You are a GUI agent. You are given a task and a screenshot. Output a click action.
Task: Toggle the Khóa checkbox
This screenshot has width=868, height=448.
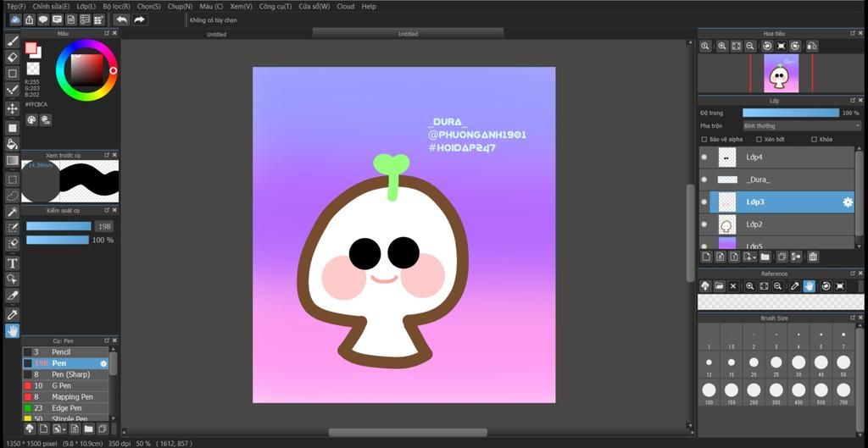pyautogui.click(x=815, y=140)
